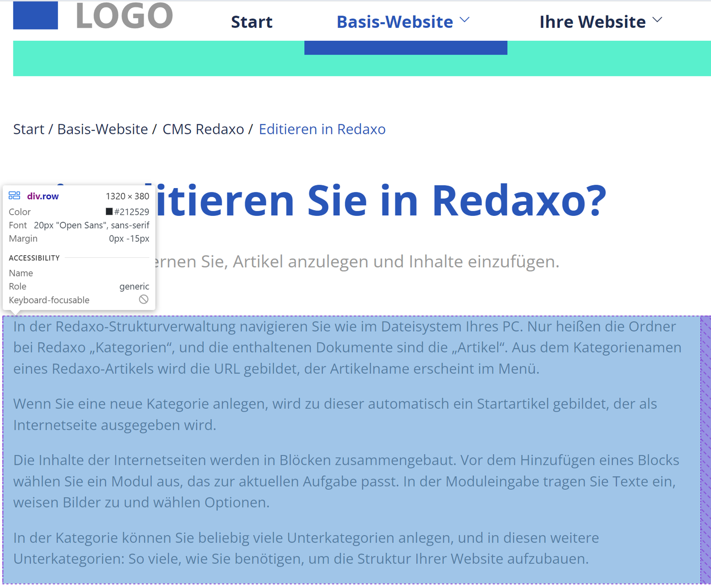Follow the Start breadcrumb link
Image resolution: width=711 pixels, height=588 pixels.
28,129
